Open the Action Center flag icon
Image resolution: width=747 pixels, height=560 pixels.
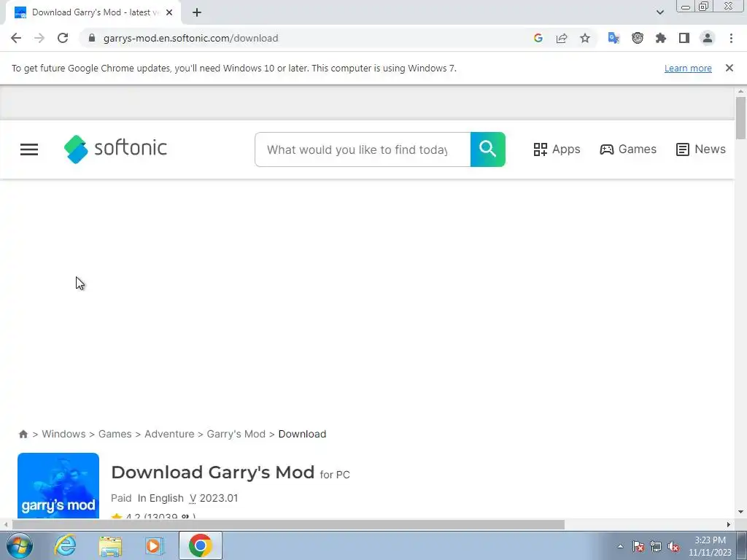(x=638, y=546)
